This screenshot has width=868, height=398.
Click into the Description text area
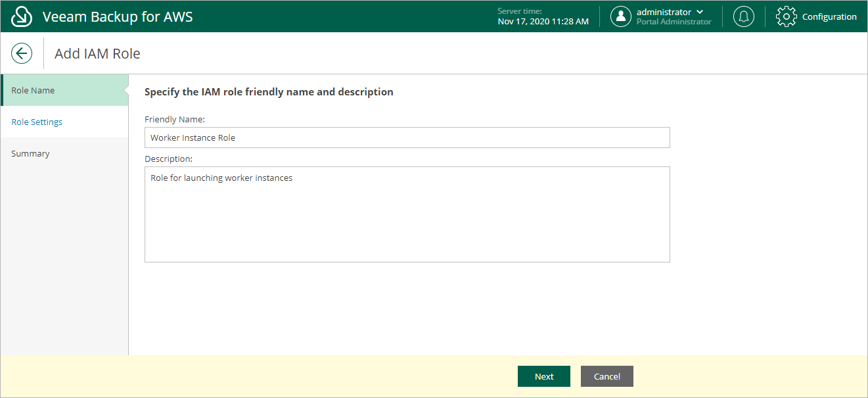point(407,214)
